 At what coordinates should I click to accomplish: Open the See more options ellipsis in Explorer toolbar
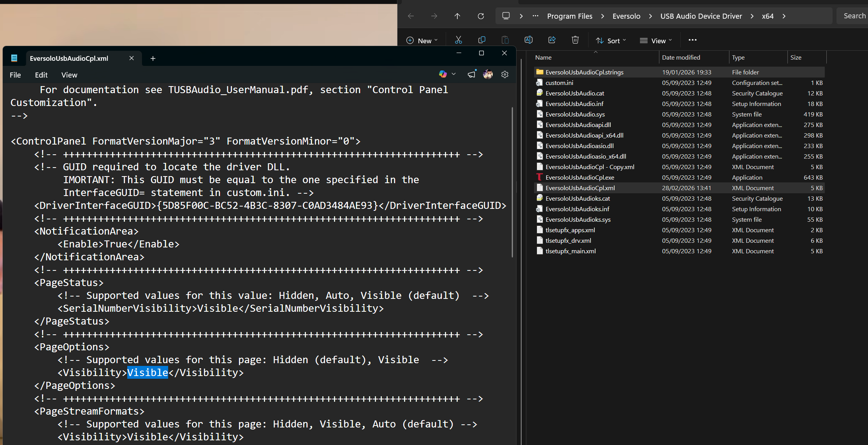[692, 40]
